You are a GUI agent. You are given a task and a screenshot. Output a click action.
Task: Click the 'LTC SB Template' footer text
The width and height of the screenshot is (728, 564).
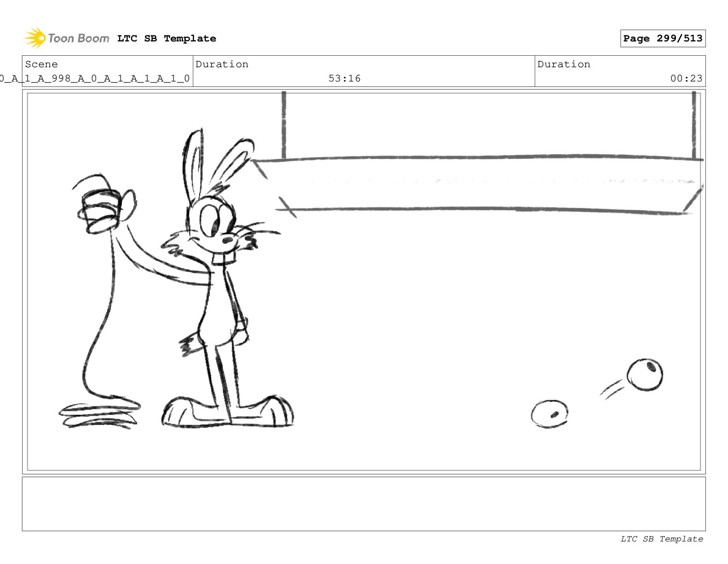[662, 539]
